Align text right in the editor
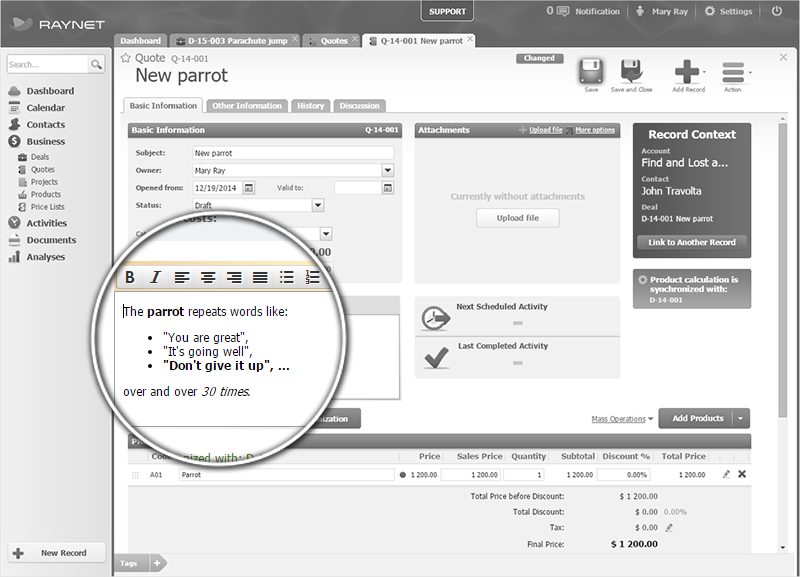 [234, 277]
